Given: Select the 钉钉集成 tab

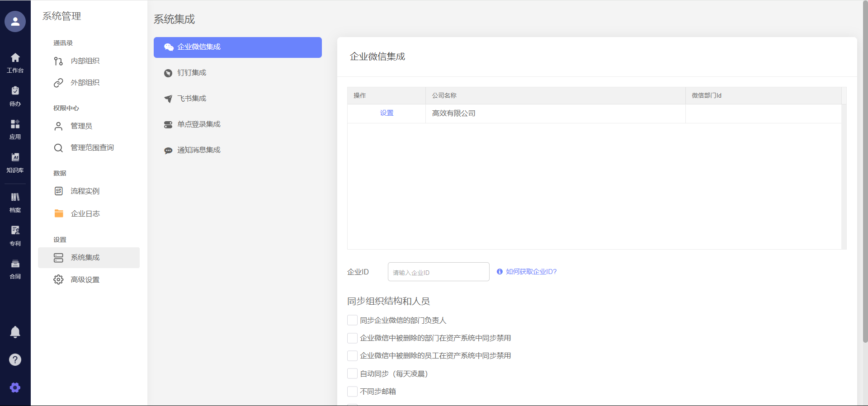Looking at the screenshot, I should point(192,73).
